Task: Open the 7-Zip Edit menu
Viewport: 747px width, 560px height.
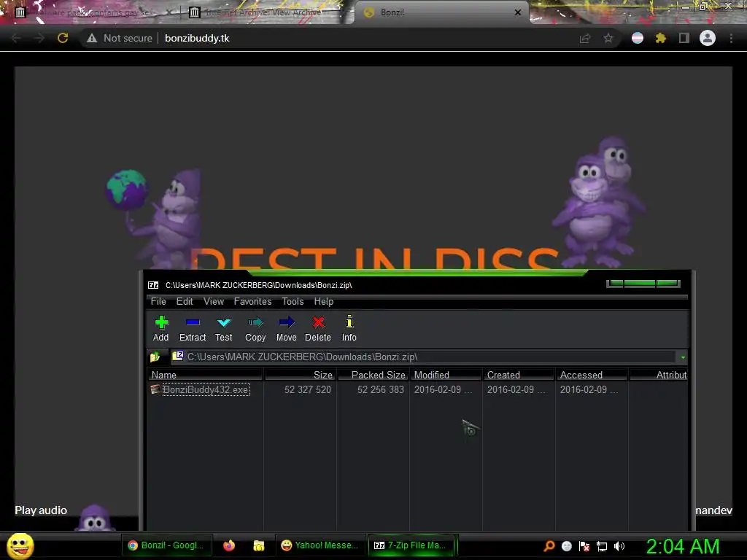Action: [x=185, y=301]
